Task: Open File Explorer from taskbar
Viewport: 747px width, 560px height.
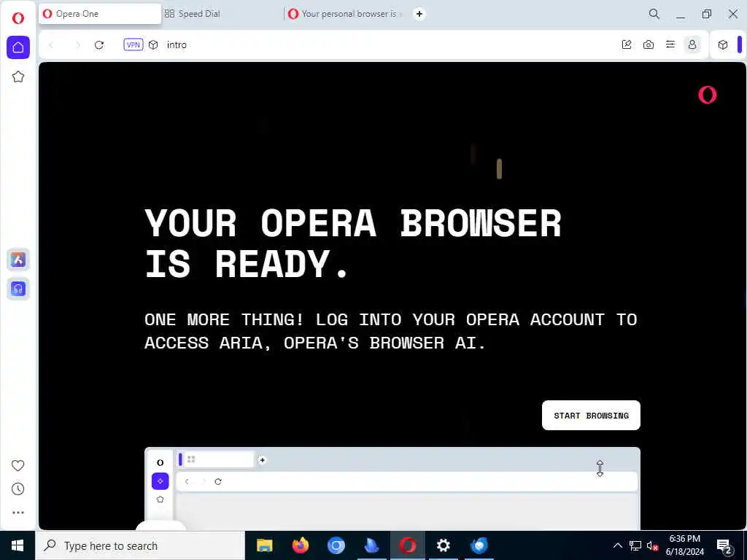Action: (264, 545)
